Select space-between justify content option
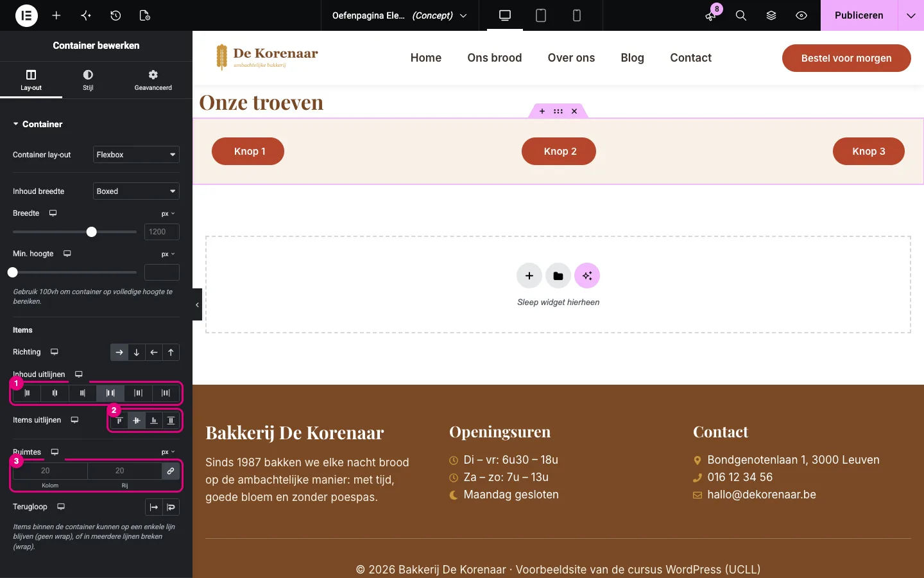Screen dimensions: 924x578 tap(110, 393)
